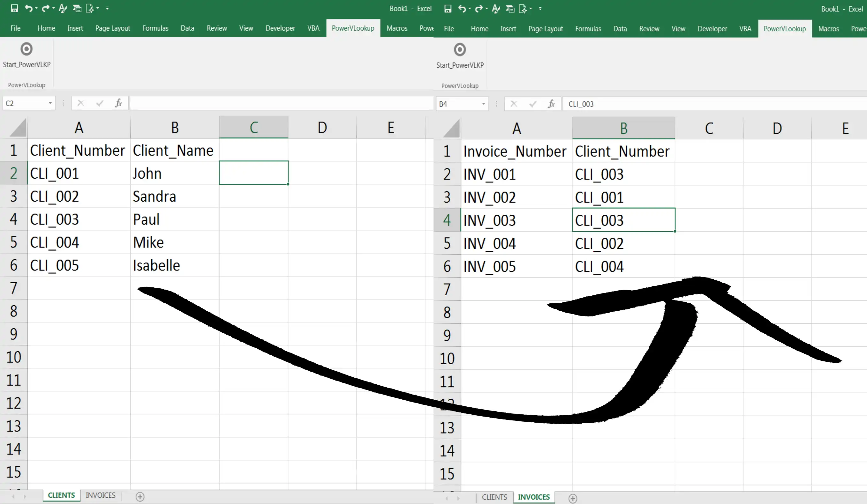Open the PowerVLookup tab left ribbon
867x504 pixels.
[352, 28]
